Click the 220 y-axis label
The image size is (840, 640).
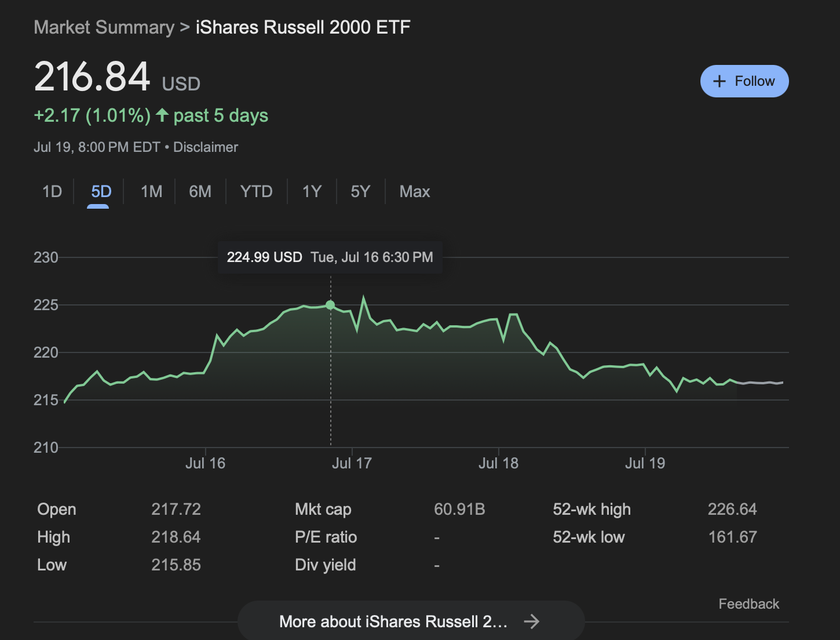(46, 352)
